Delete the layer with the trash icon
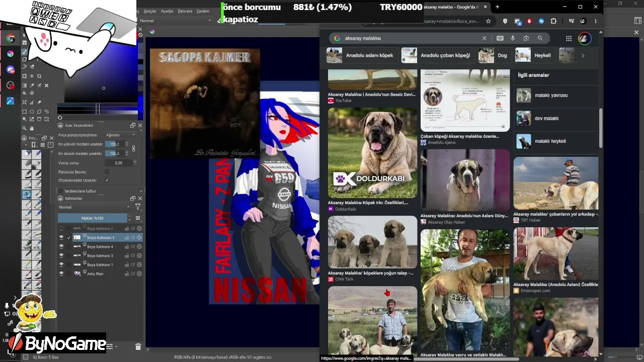644x362 pixels. click(x=138, y=346)
